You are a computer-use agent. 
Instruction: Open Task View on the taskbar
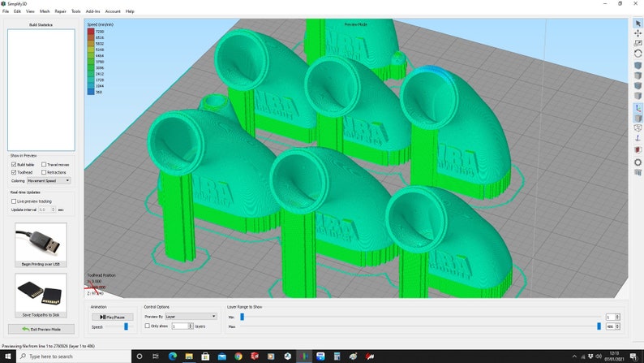click(156, 357)
